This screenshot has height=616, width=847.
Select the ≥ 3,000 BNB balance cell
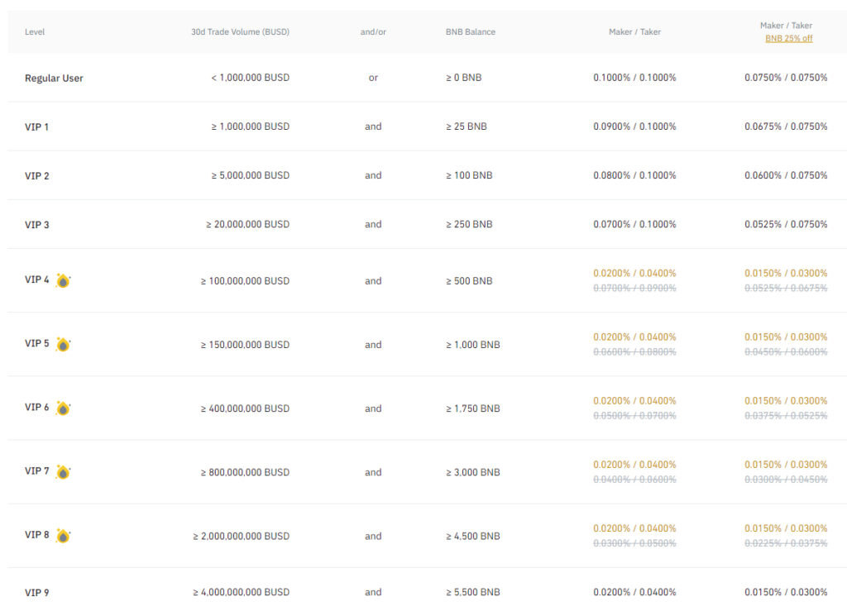pos(472,472)
